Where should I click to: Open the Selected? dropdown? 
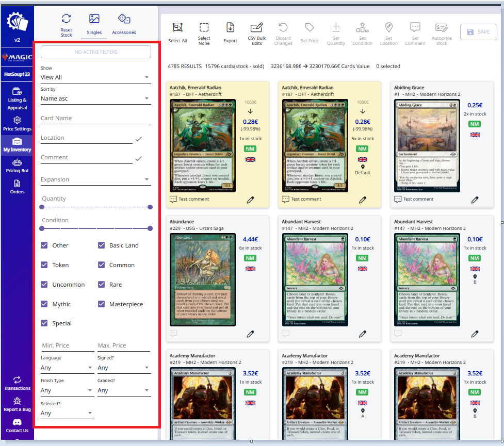click(67, 413)
